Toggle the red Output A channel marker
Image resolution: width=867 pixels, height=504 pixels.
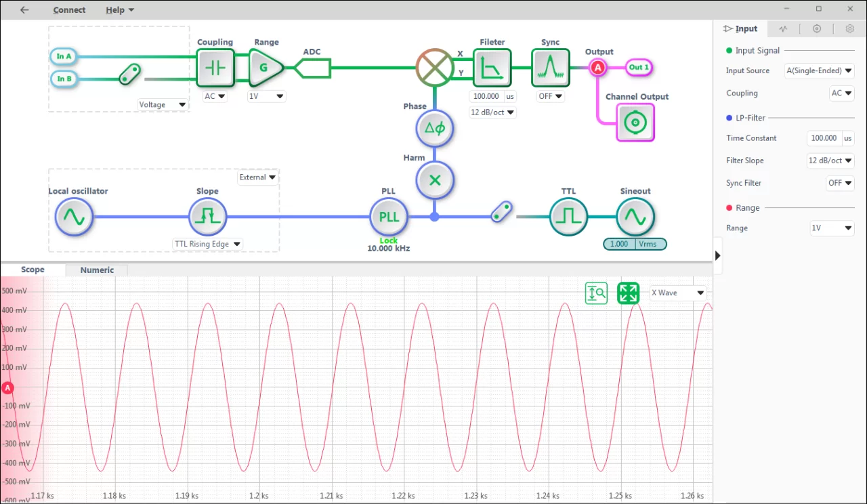coord(597,68)
